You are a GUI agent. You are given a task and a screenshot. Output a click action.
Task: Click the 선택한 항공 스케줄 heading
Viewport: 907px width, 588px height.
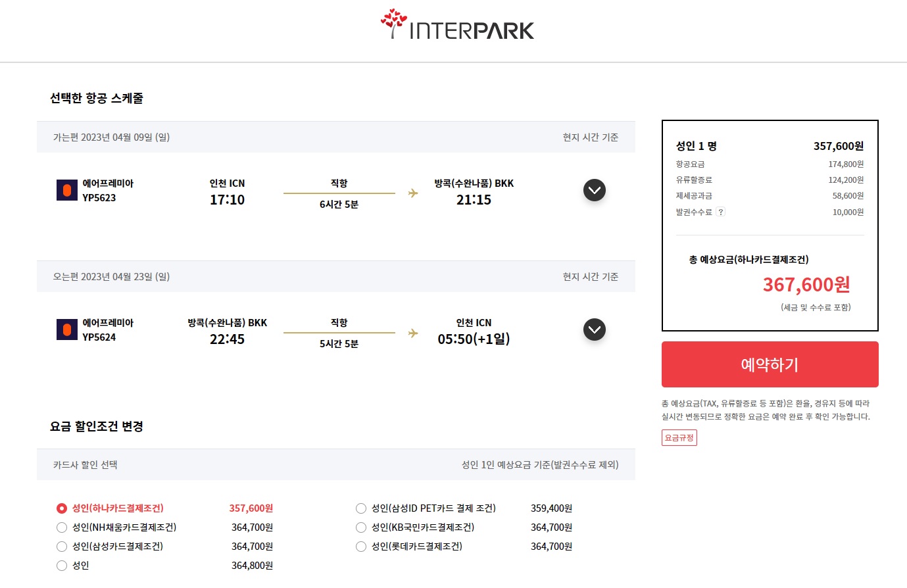[97, 98]
